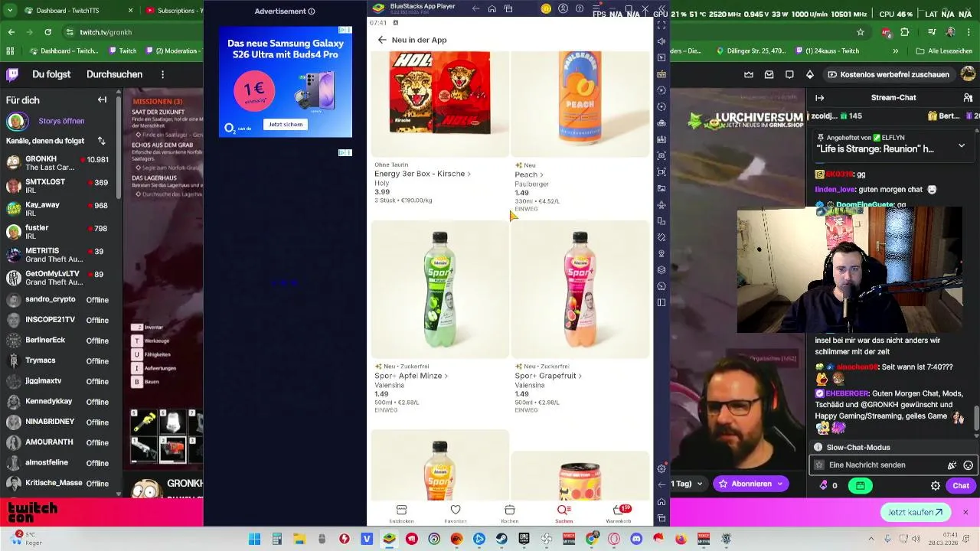Open BlueStacks recent apps icon in title bar
This screenshot has height=551, width=980.
click(508, 8)
